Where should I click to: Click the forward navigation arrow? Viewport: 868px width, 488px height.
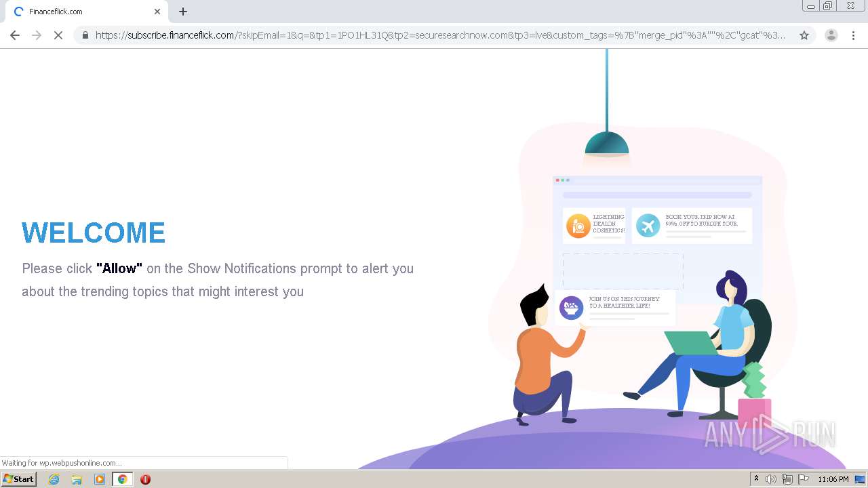point(37,35)
